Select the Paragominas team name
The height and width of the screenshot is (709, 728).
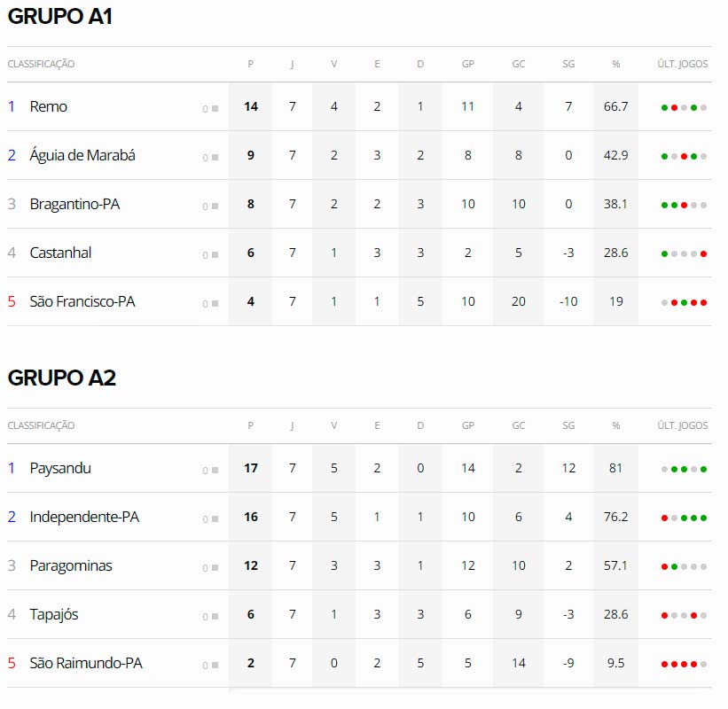[71, 565]
